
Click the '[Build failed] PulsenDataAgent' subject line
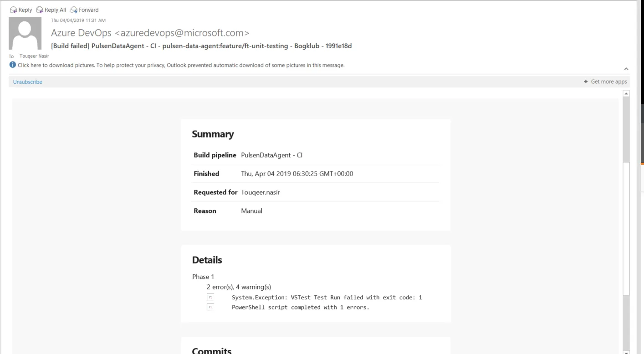tap(201, 46)
